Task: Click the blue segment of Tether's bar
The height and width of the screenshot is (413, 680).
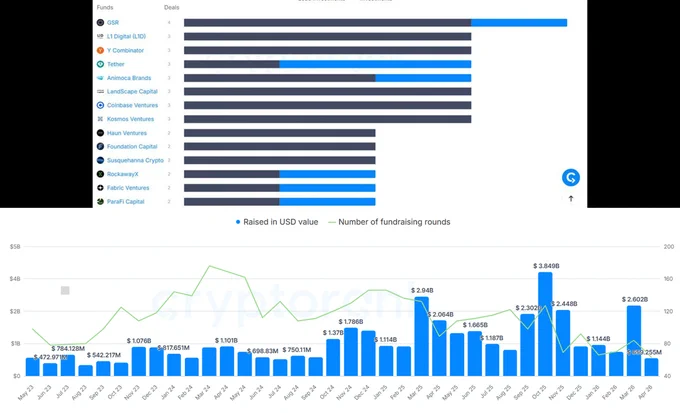Action: coord(375,64)
